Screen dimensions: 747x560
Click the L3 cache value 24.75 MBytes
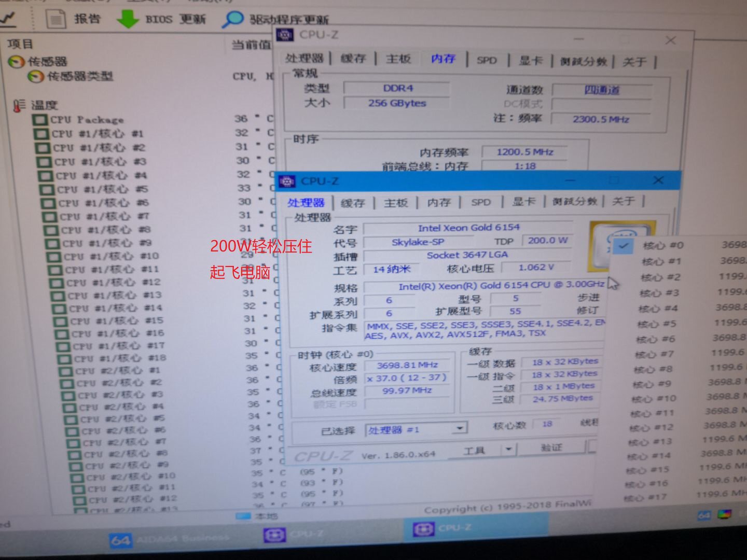pos(562,398)
